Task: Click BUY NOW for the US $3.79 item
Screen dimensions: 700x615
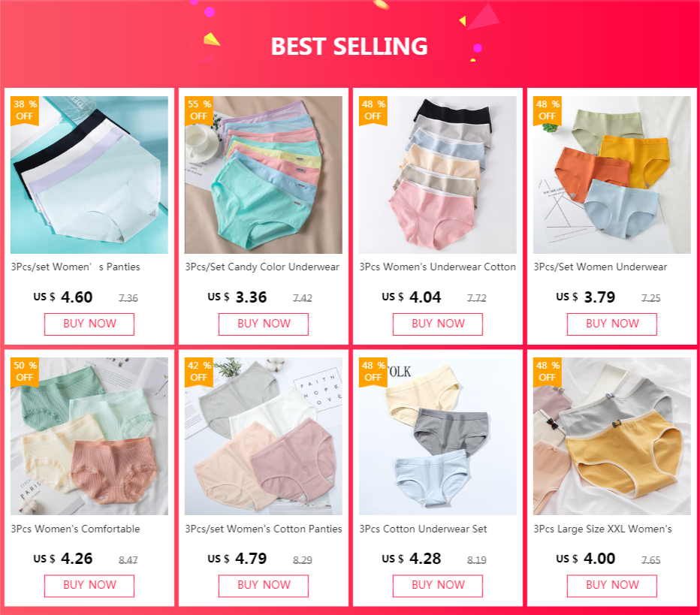Action: (x=612, y=324)
